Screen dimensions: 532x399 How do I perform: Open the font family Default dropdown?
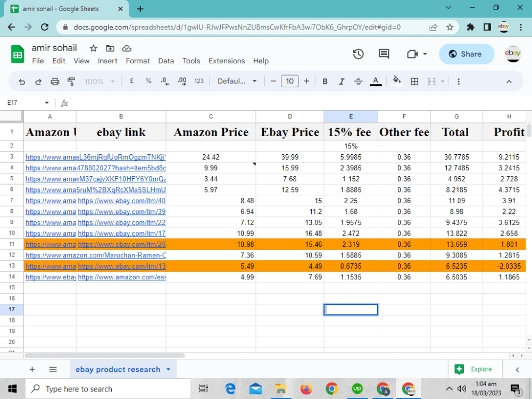click(x=237, y=81)
